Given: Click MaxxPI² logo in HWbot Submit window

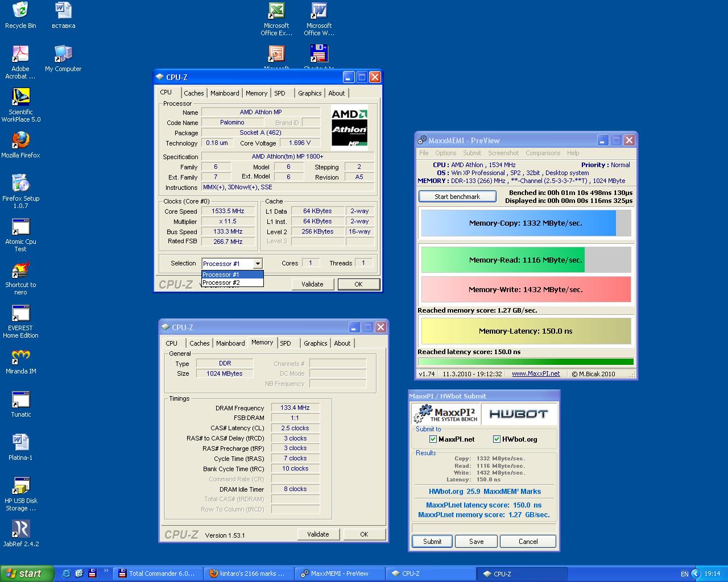Looking at the screenshot, I should [x=446, y=414].
